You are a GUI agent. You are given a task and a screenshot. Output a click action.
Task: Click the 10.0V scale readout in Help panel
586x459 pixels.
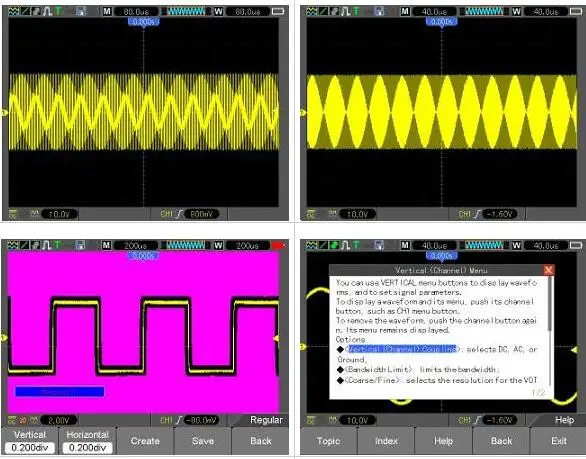click(x=357, y=420)
